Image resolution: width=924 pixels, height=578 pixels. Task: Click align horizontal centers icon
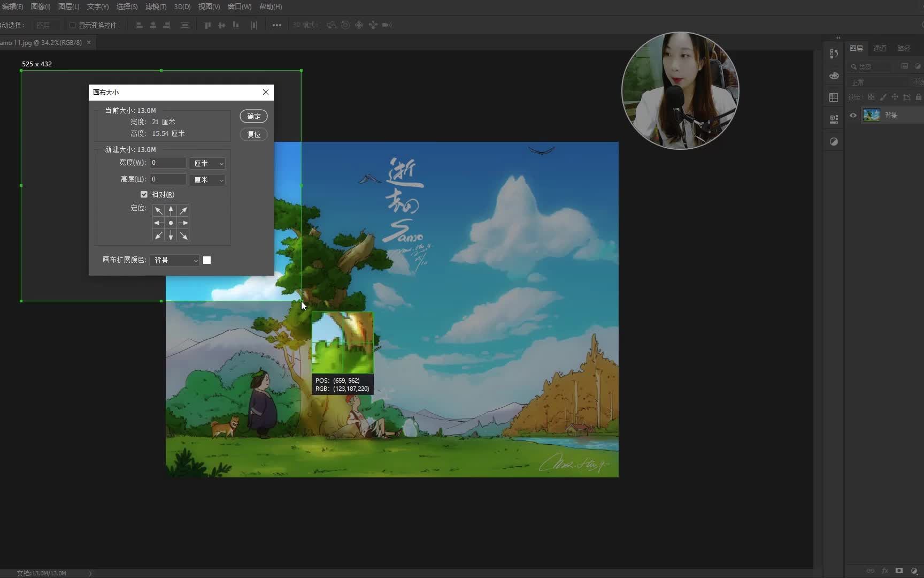(x=153, y=25)
